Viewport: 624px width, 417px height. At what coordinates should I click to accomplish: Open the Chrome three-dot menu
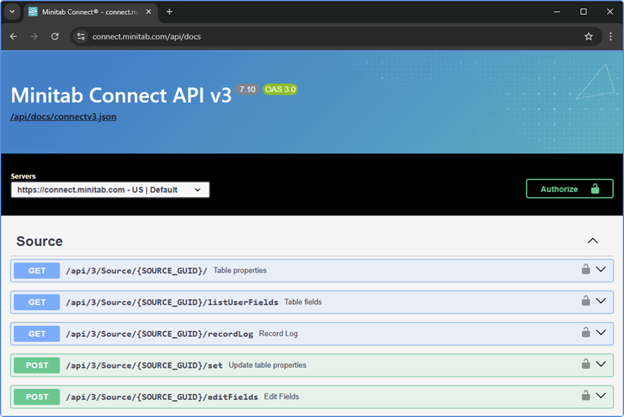tap(610, 36)
